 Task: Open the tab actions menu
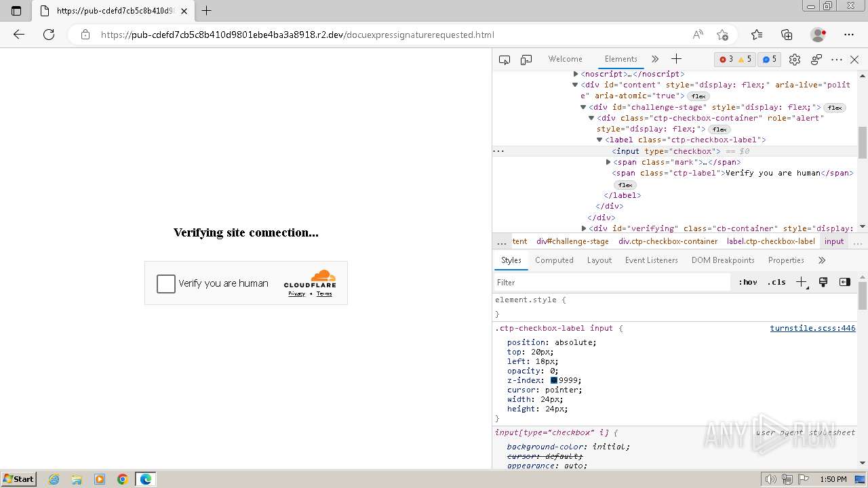[16, 11]
